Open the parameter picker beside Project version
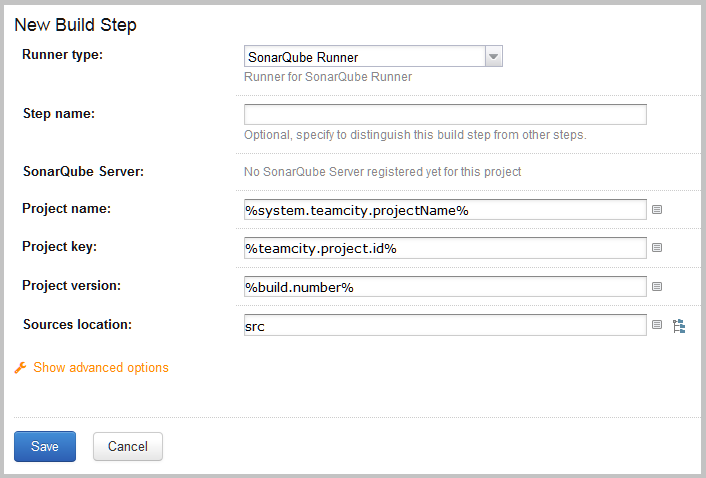The image size is (706, 478). (x=657, y=286)
